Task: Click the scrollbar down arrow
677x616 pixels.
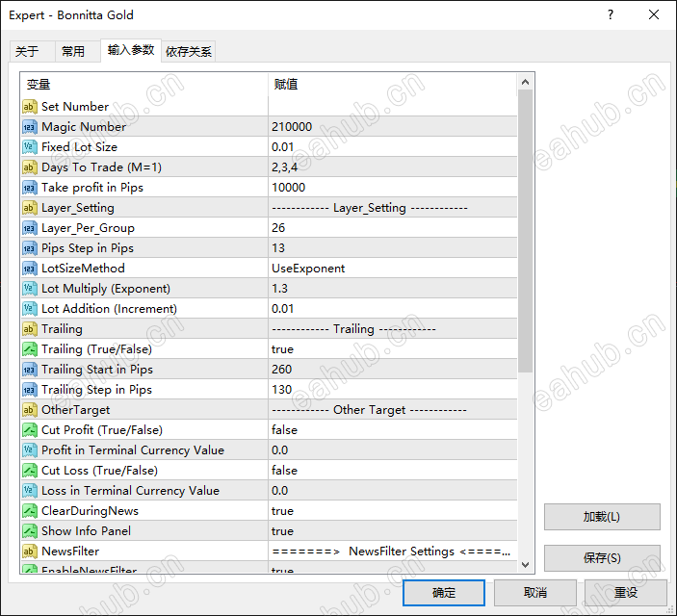Action: 526,564
